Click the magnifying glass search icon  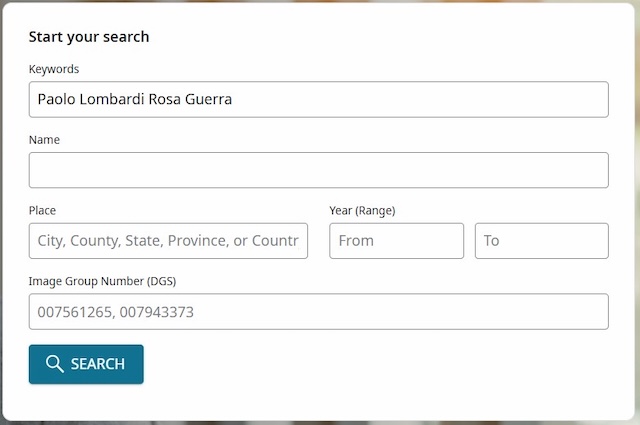click(55, 364)
